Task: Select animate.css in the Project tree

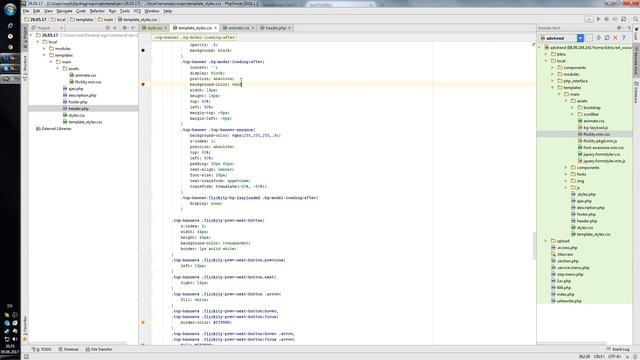Action: [x=83, y=75]
